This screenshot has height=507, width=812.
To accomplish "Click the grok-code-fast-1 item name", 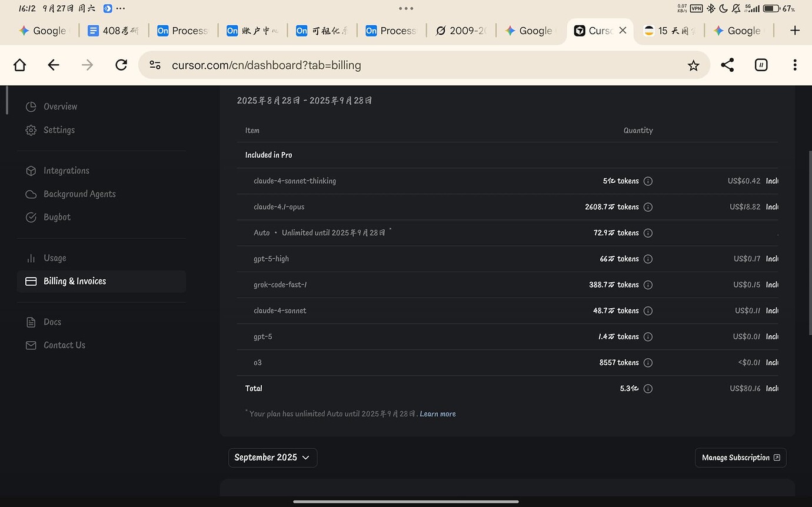I will 280,285.
